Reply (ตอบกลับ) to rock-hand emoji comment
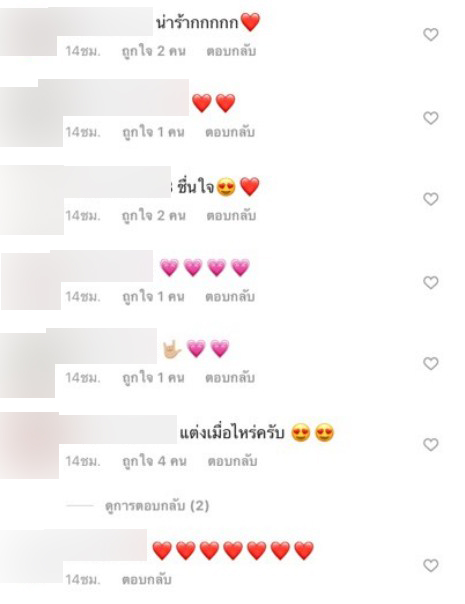The height and width of the screenshot is (604, 465). 230,378
